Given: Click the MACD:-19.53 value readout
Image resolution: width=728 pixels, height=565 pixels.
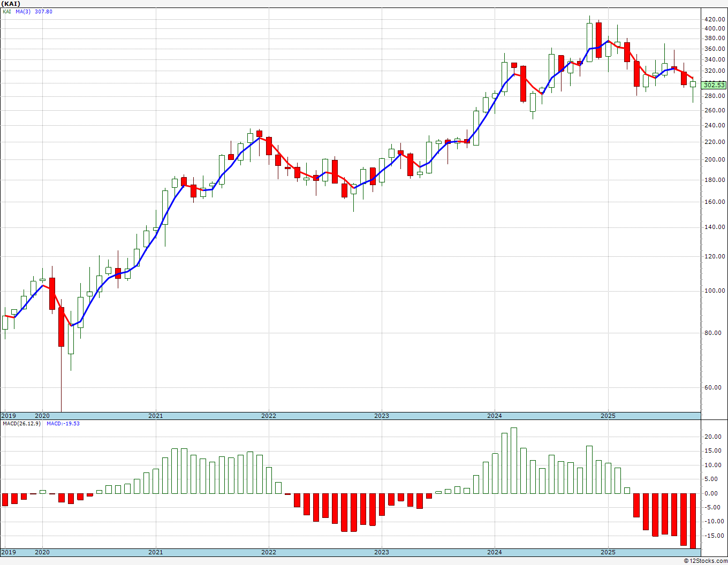Looking at the screenshot, I should click(63, 424).
